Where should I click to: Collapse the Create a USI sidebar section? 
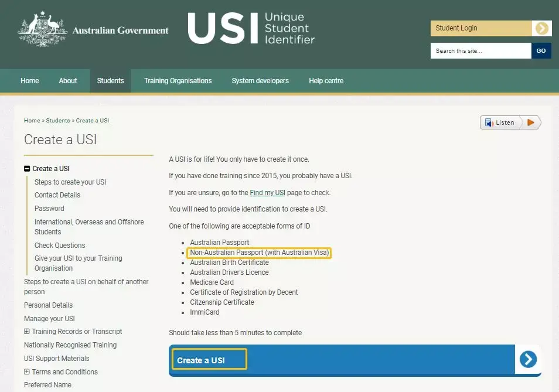(27, 169)
